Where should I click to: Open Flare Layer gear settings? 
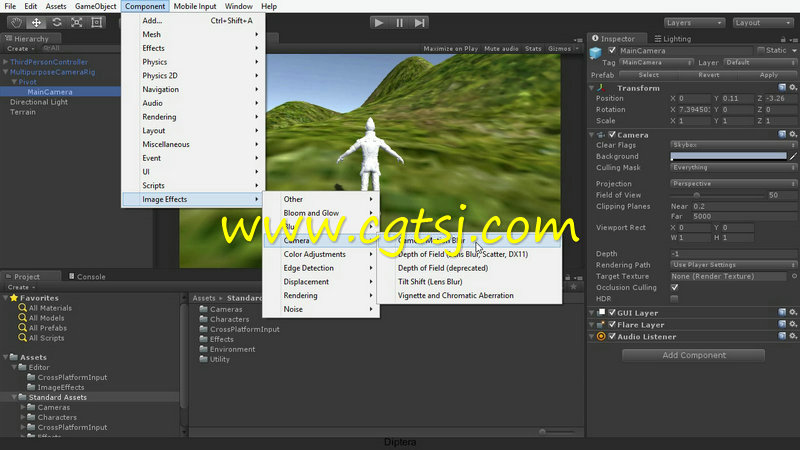pyautogui.click(x=793, y=324)
